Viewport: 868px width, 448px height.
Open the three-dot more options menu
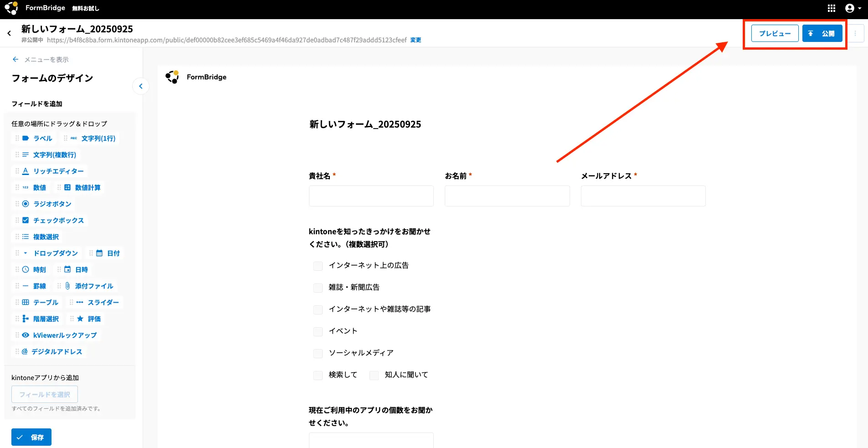855,33
